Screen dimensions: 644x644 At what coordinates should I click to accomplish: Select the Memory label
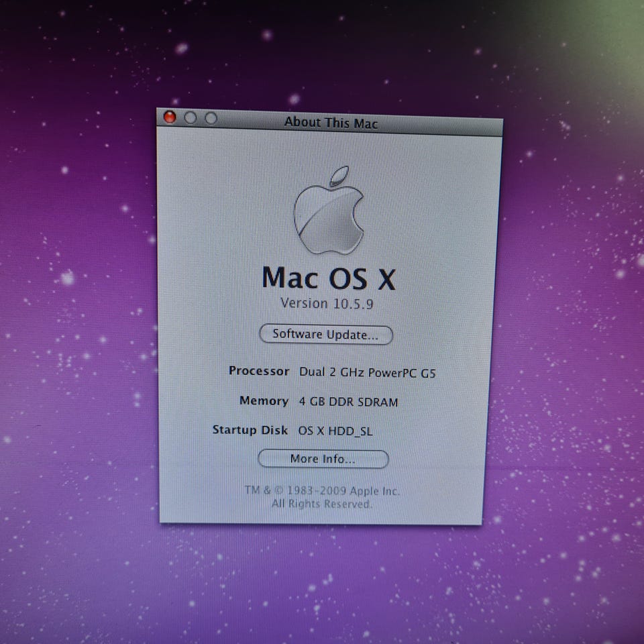[264, 400]
